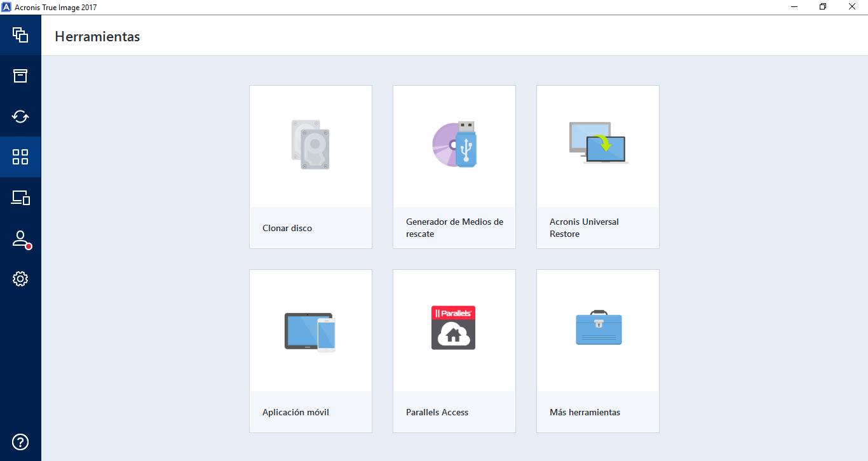Viewport: 868px width, 461px height.
Task: Open the Dashboard devices icon in sidebar
Action: coord(20,197)
